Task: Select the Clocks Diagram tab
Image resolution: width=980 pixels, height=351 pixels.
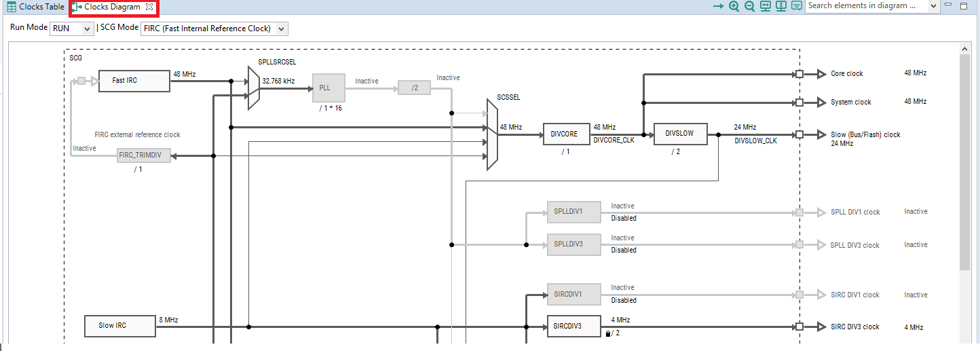Action: tap(111, 7)
